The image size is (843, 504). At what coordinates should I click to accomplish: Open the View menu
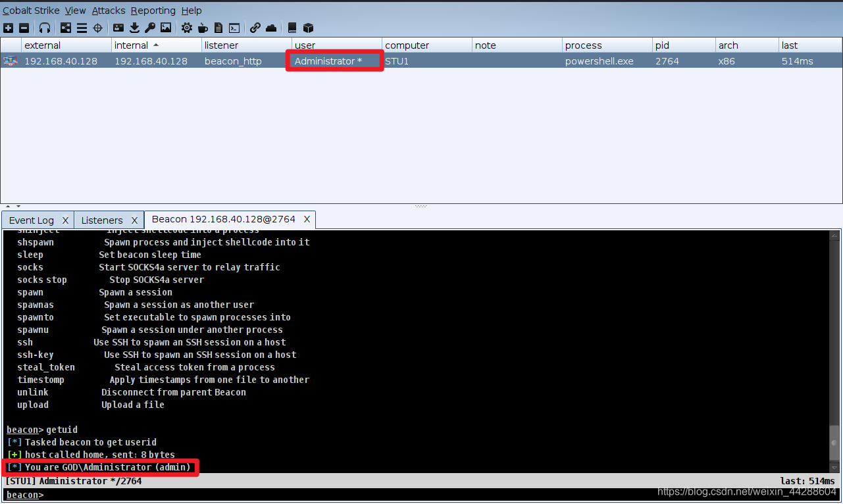[76, 11]
